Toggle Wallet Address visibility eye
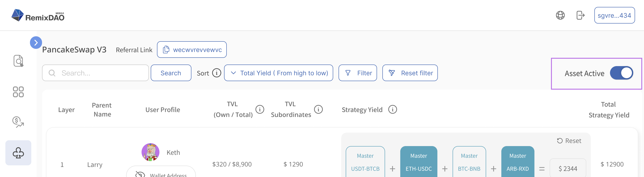This screenshot has width=644, height=177. 140,175
